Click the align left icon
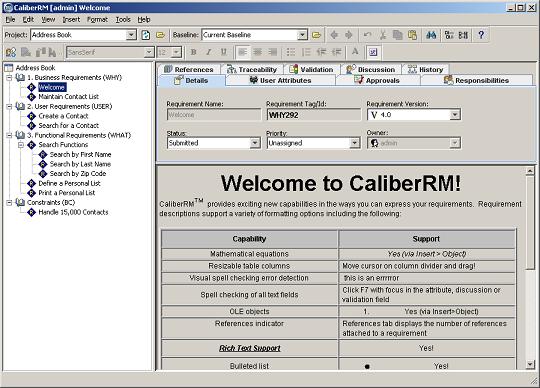This screenshot has height=388, width=540. (242, 52)
